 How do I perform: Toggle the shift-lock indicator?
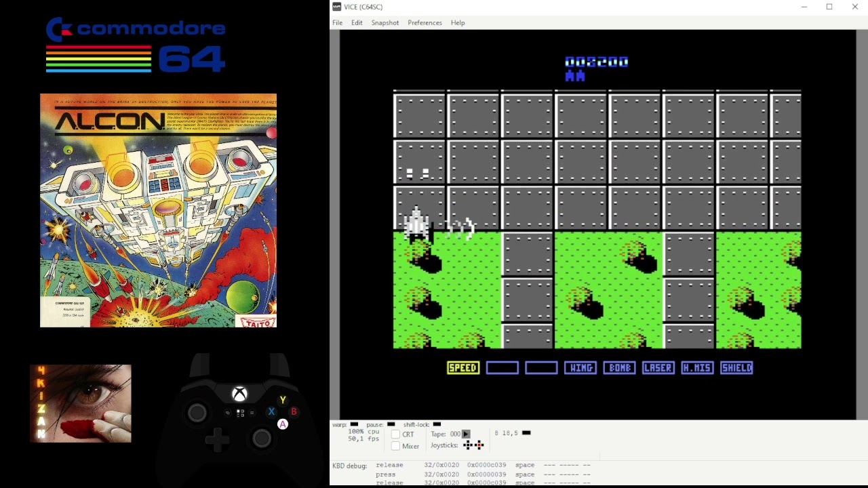point(437,424)
